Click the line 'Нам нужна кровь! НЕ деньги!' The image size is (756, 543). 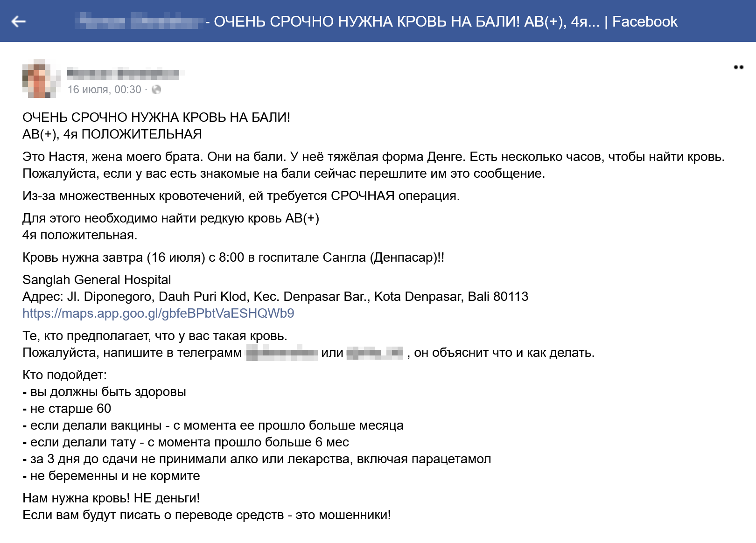point(111,498)
